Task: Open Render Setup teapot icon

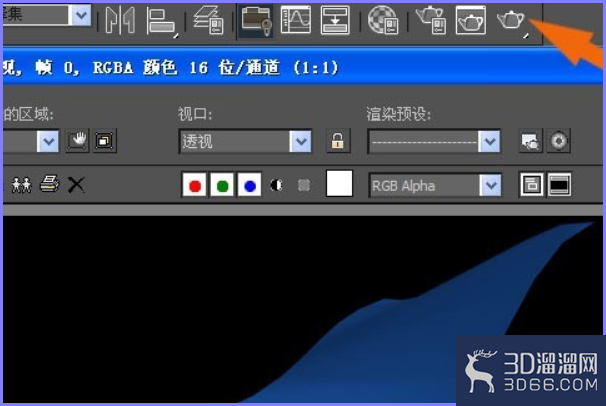Action: click(431, 20)
